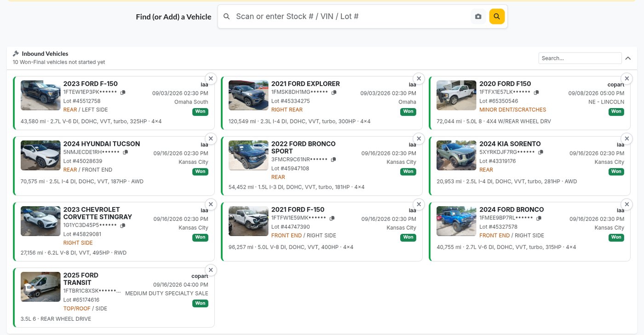Click the 2023 FORD F-150 title
Viewport: 644px width, 335px height.
click(x=91, y=84)
